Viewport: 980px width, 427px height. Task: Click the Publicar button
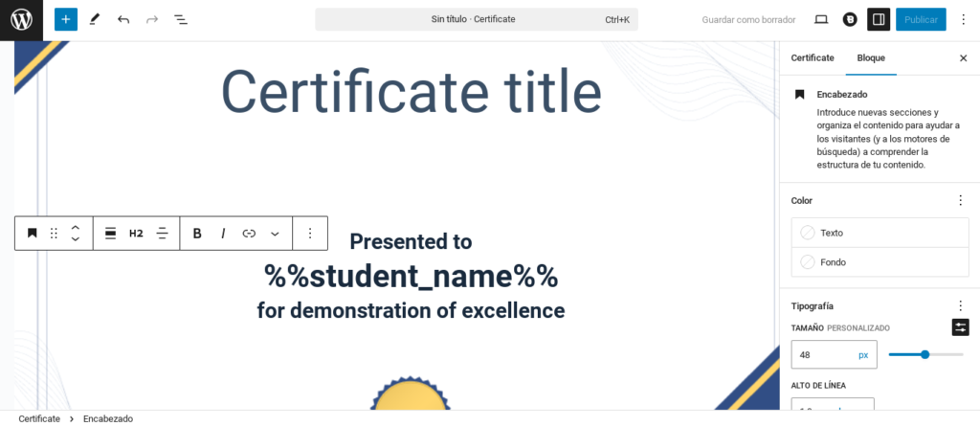point(921,19)
